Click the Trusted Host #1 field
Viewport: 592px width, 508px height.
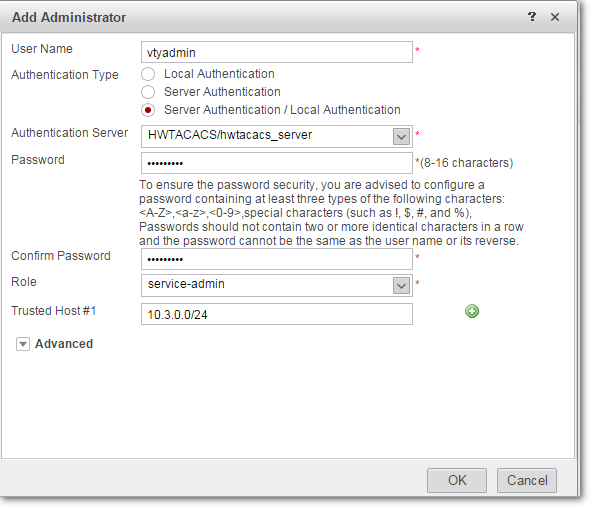tap(277, 314)
